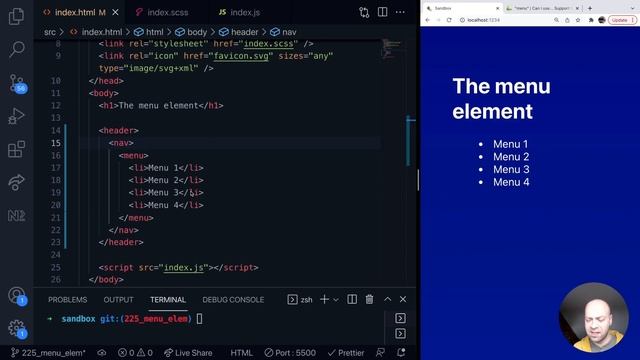
Task: Open the launch profile dropdown arrow
Action: [x=336, y=300]
